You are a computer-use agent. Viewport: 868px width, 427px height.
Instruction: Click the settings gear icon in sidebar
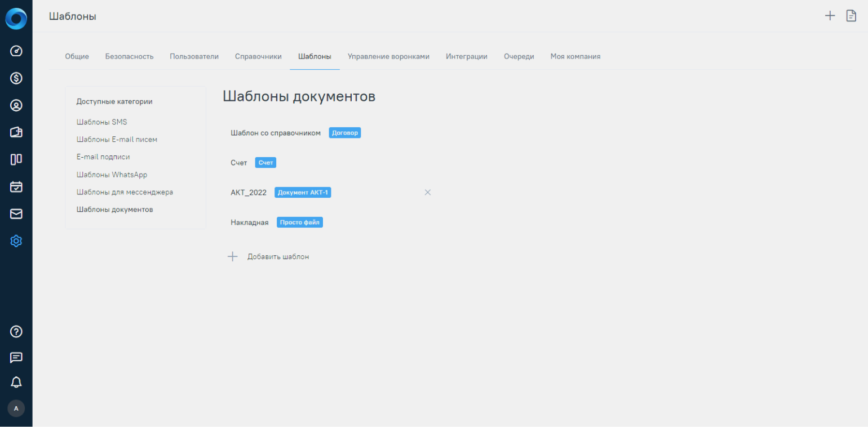tap(16, 241)
